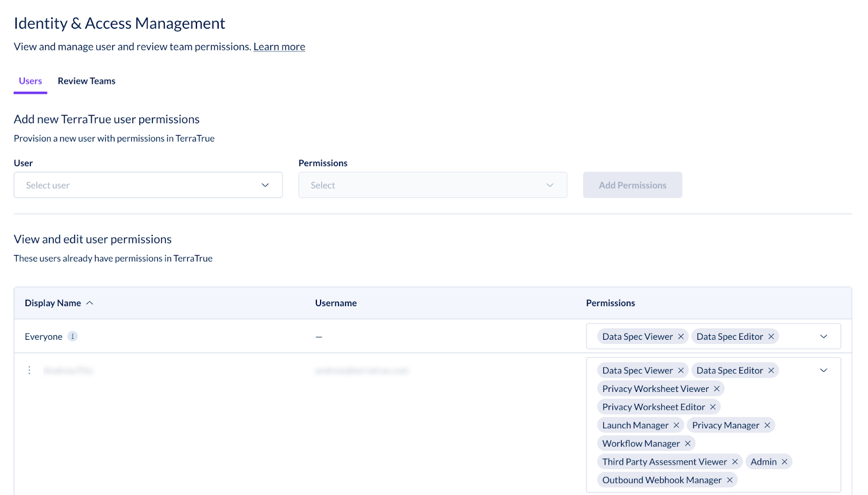
Task: Click the Launch Manager tag label
Action: [635, 425]
